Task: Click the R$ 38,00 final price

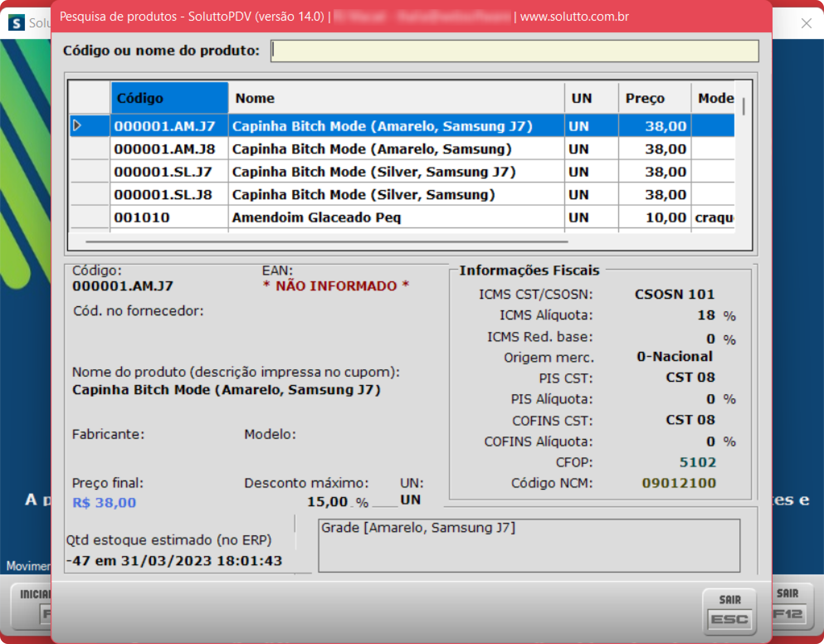Action: tap(104, 503)
